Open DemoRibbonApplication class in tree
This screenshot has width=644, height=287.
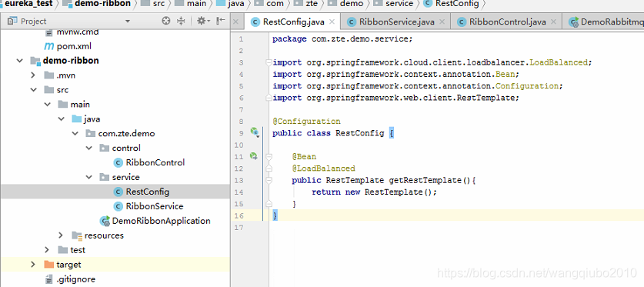coord(161,221)
